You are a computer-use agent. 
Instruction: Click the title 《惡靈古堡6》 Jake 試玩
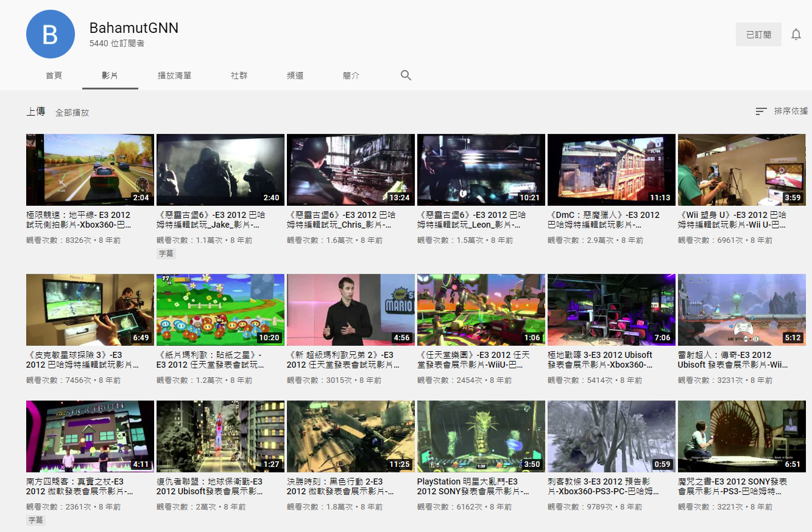pyautogui.click(x=211, y=220)
